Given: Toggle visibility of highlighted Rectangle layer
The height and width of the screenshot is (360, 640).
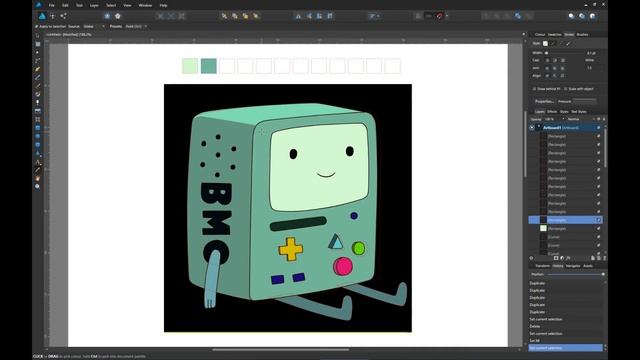Looking at the screenshot, I should tap(599, 220).
